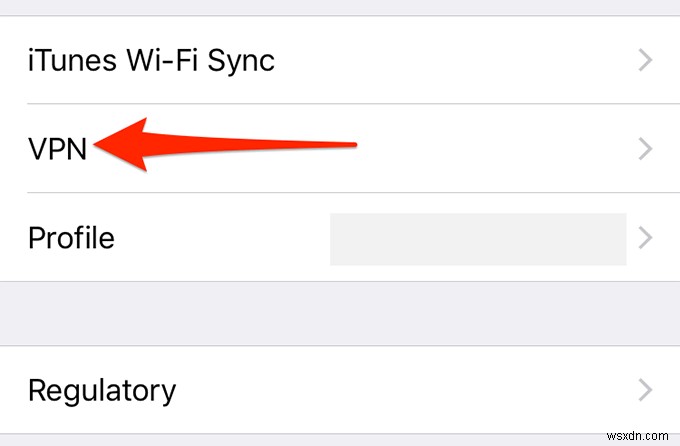Tap the "Profile" text label

(71, 239)
